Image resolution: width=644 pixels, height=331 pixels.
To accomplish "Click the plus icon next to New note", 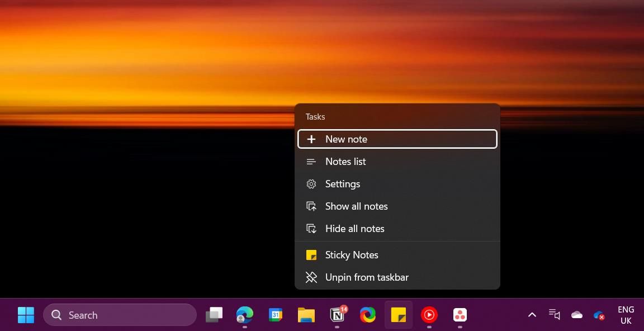I will (311, 139).
